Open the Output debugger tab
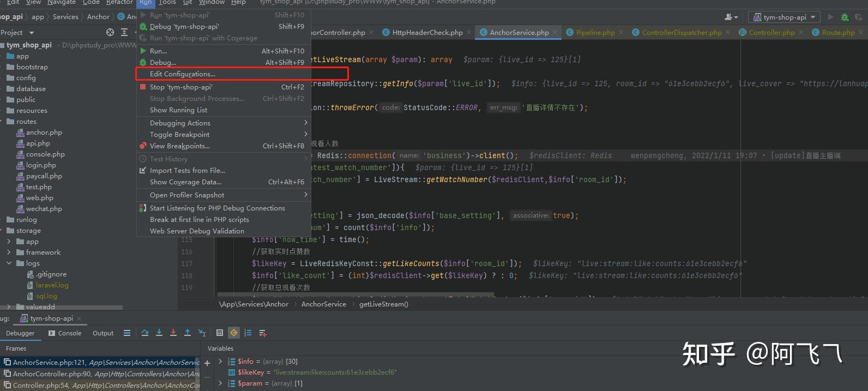The image size is (868, 391). coord(103,333)
